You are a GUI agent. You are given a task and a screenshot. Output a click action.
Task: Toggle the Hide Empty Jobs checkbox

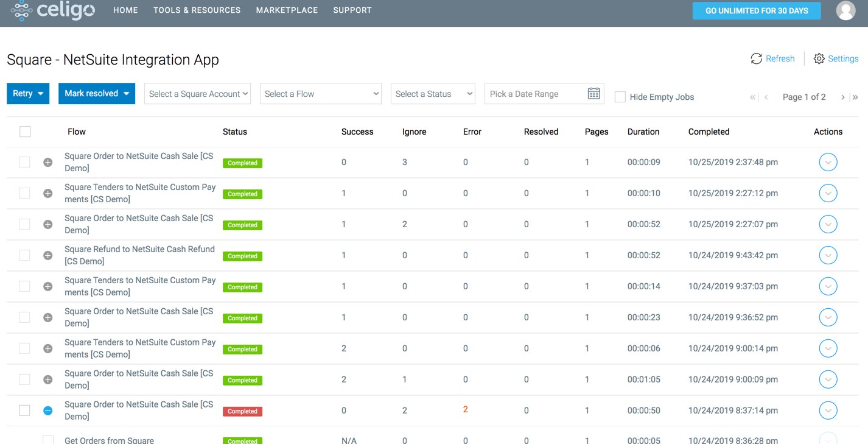click(620, 97)
